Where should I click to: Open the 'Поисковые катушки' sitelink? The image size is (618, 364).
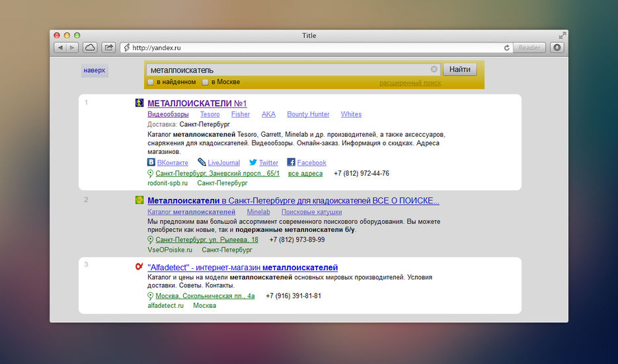point(312,212)
